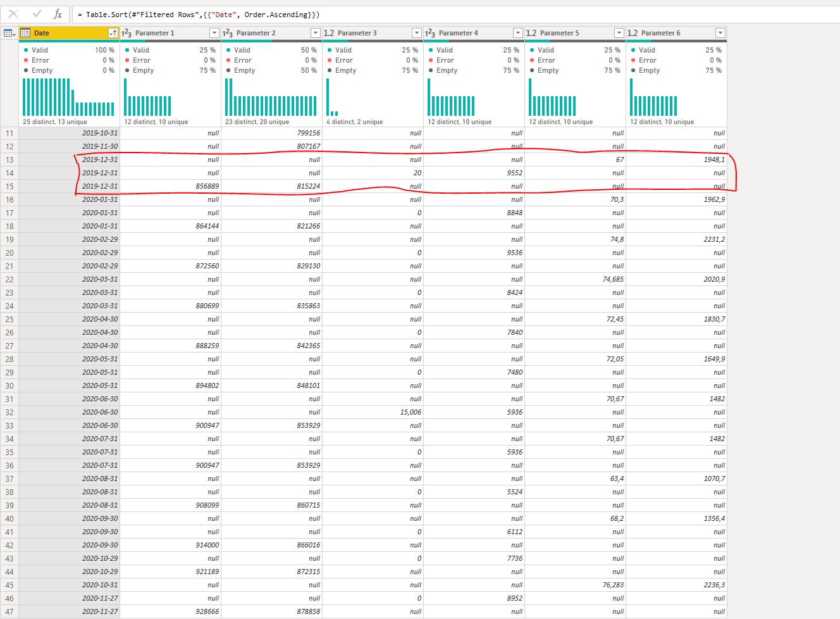Select cell with value 856889

170,186
